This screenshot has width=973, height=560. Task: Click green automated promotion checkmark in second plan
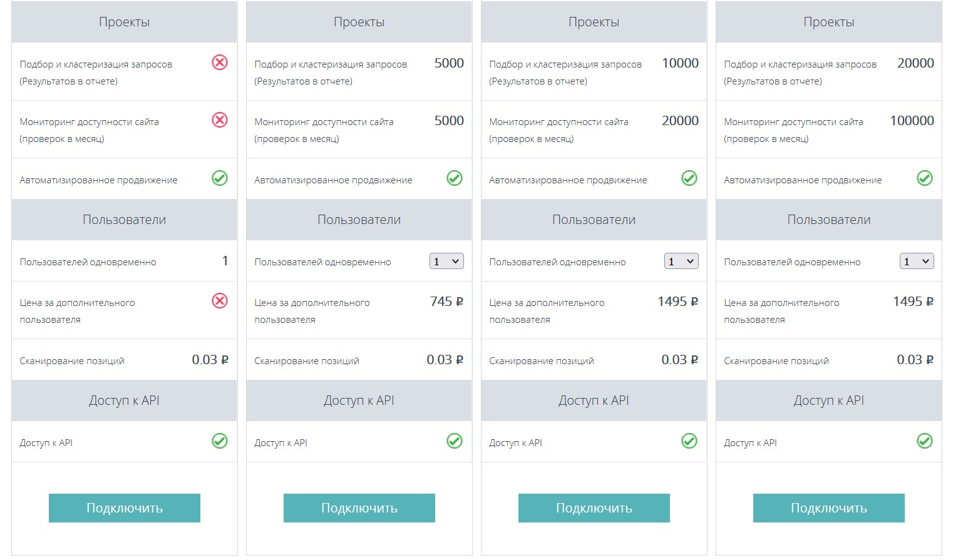(x=455, y=178)
